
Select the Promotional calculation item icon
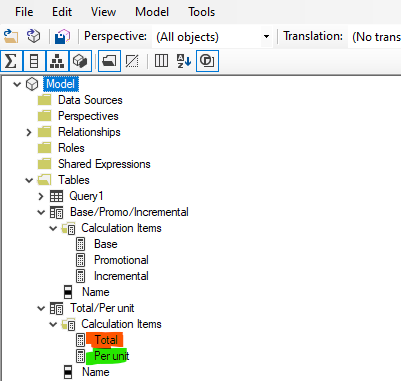pos(80,260)
